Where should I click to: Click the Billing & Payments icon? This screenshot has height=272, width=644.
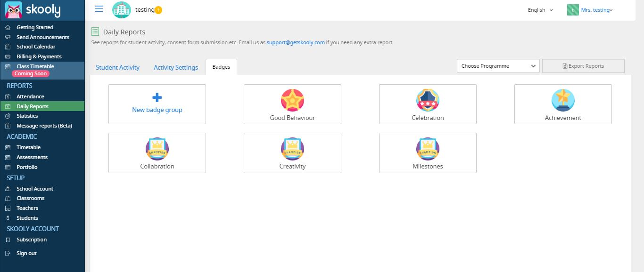[x=8, y=56]
